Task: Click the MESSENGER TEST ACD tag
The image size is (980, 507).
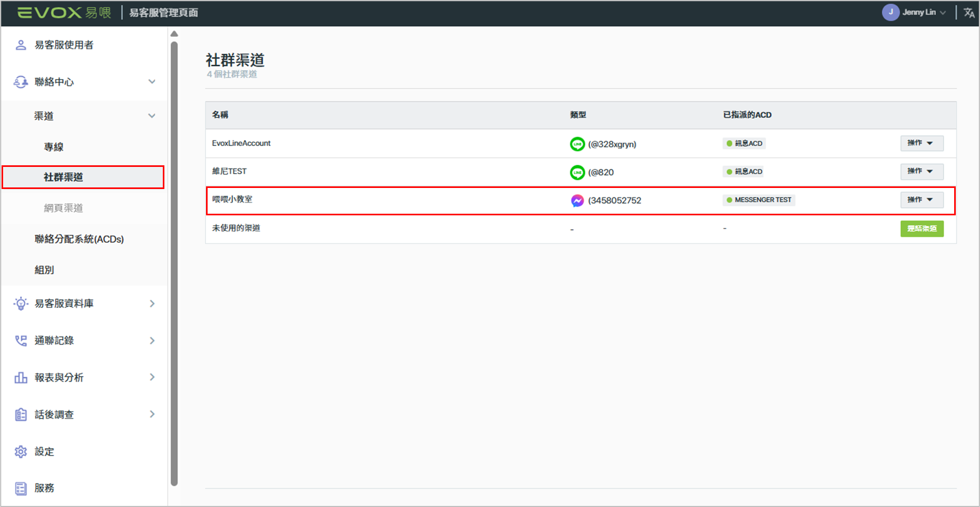Action: pos(759,200)
